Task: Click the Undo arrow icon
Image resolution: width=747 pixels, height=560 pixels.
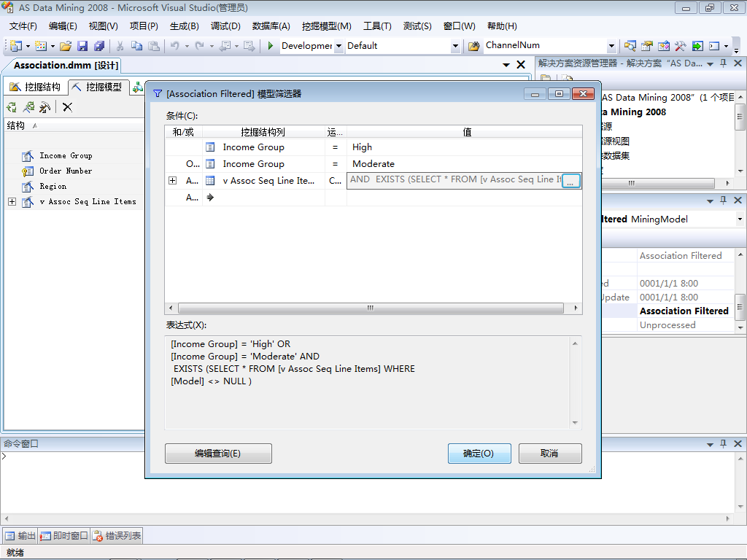Action: [175, 46]
